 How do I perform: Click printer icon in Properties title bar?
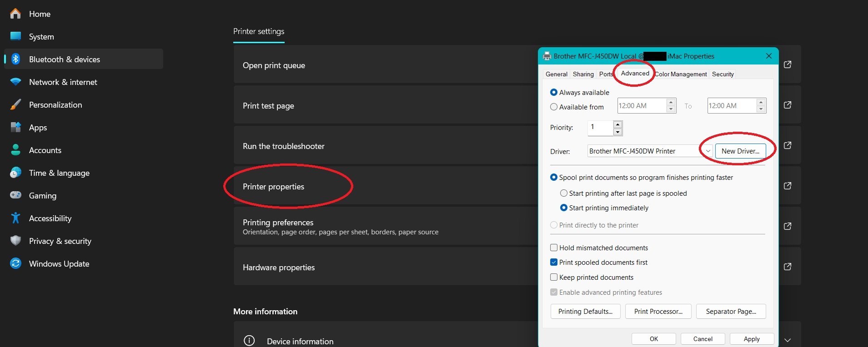(547, 56)
